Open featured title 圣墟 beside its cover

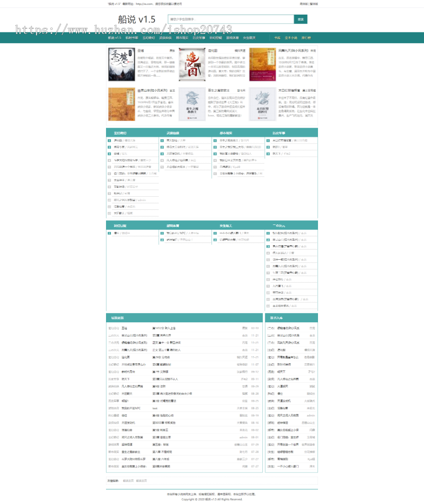coord(140,51)
